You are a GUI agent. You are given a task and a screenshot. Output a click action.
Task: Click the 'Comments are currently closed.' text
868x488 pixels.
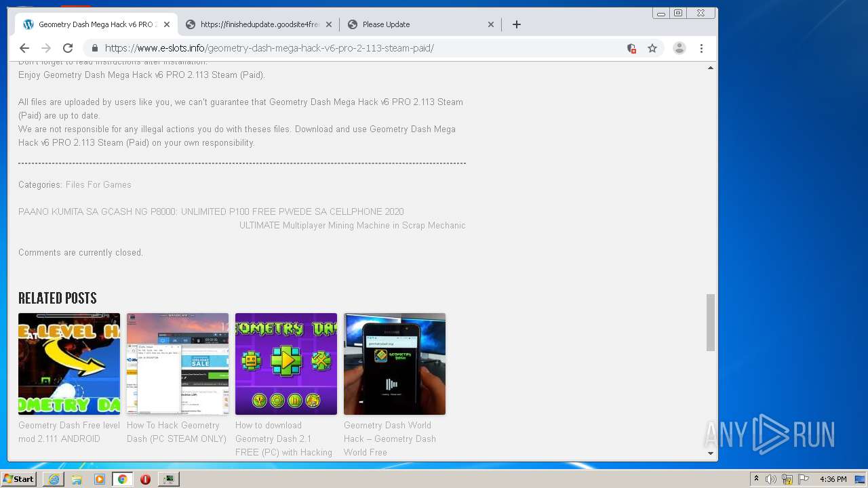pyautogui.click(x=81, y=252)
